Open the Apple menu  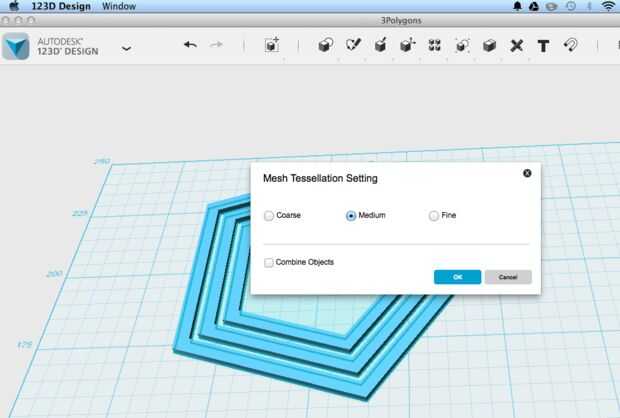(14, 6)
